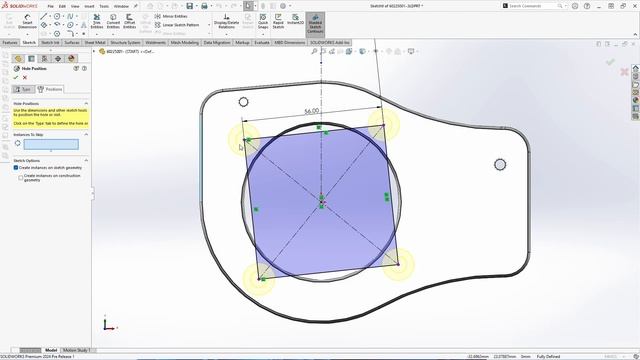Image resolution: width=640 pixels, height=360 pixels.
Task: Open the DisplayManager tab icon
Action: click(x=71, y=59)
